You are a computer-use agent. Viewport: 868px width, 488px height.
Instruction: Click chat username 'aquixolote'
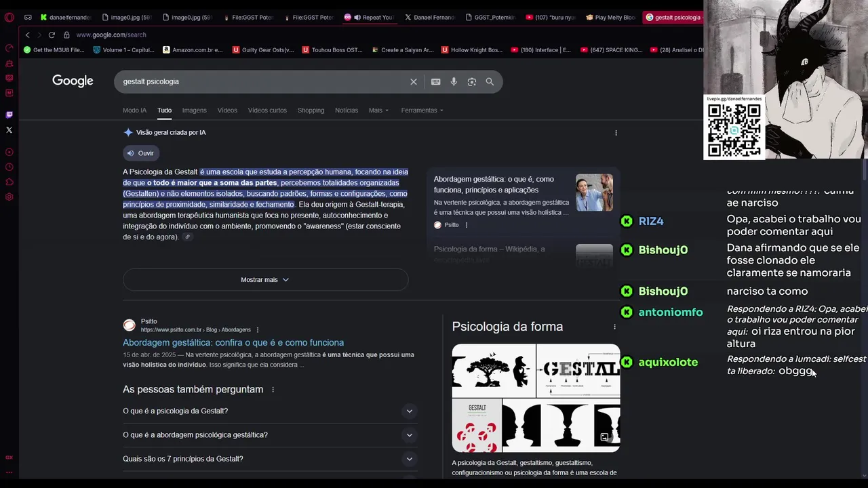(668, 363)
